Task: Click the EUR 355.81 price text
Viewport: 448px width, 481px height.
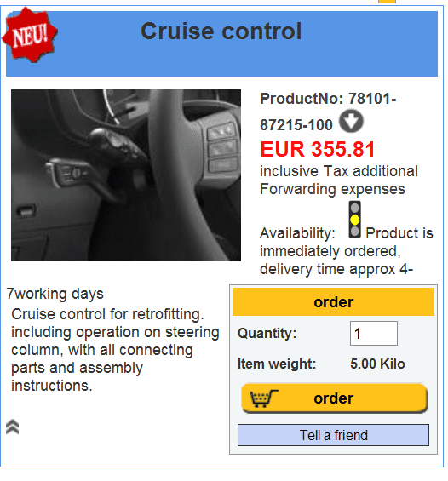Action: click(318, 149)
